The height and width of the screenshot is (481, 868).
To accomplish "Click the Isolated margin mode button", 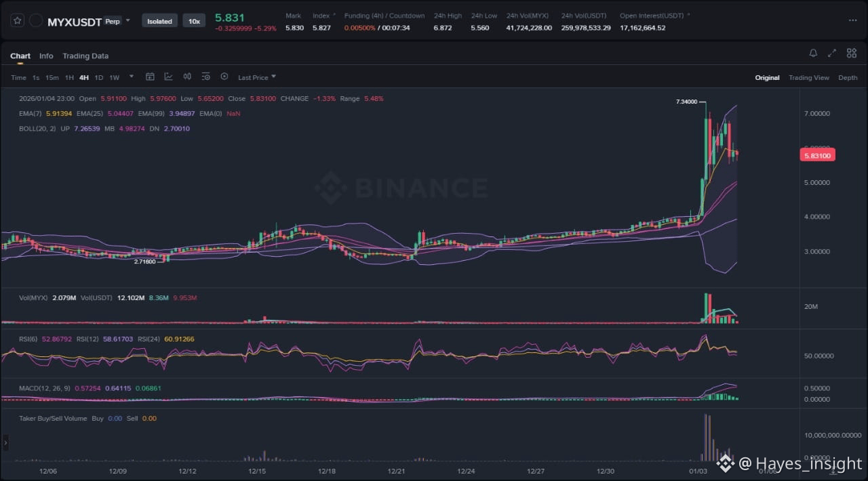I will [160, 21].
